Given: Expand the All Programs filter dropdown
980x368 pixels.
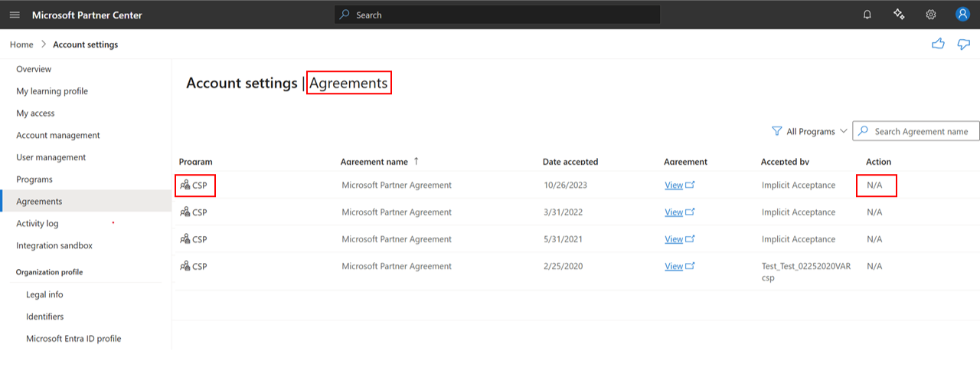Looking at the screenshot, I should (x=810, y=131).
